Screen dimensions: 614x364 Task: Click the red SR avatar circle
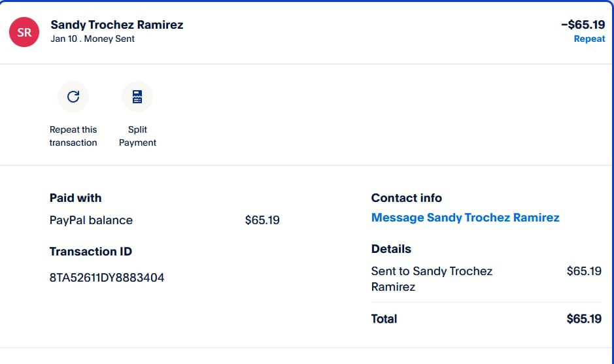click(x=24, y=32)
